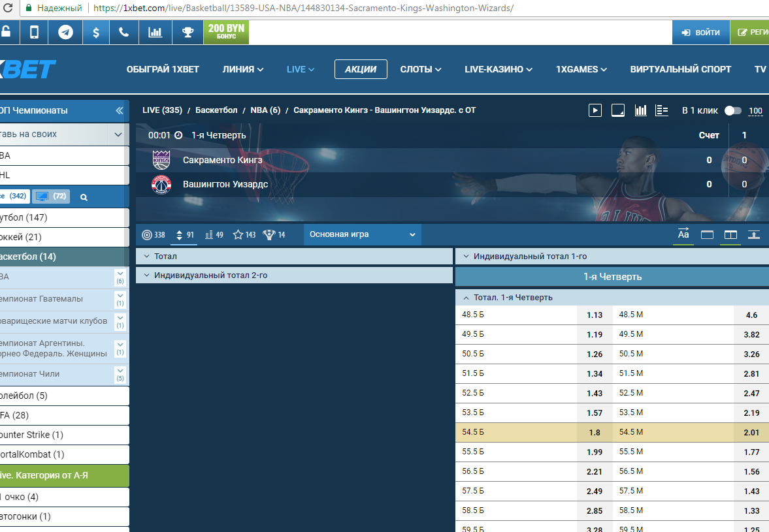Edit the one-click stake value 100
Screen dimensions: 769x532
[x=755, y=111]
